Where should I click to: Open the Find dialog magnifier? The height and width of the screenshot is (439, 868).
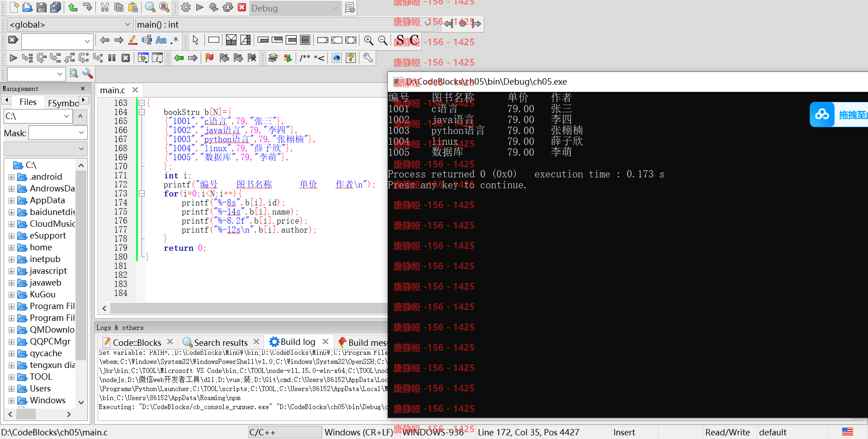point(150,7)
